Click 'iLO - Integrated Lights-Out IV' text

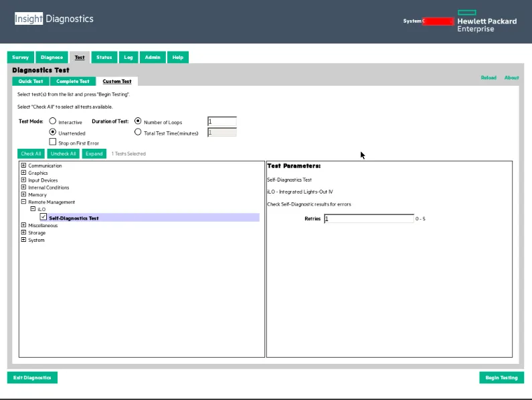coord(300,192)
